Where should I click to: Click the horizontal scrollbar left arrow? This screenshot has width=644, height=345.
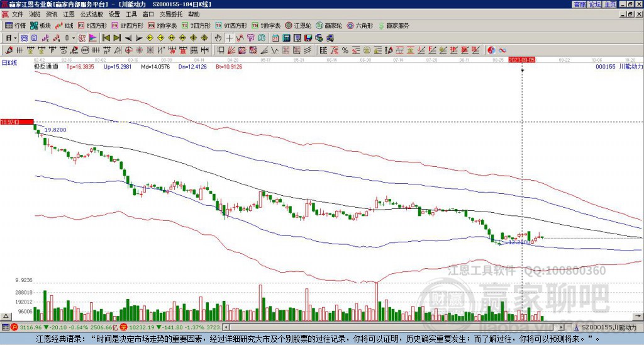point(226,327)
